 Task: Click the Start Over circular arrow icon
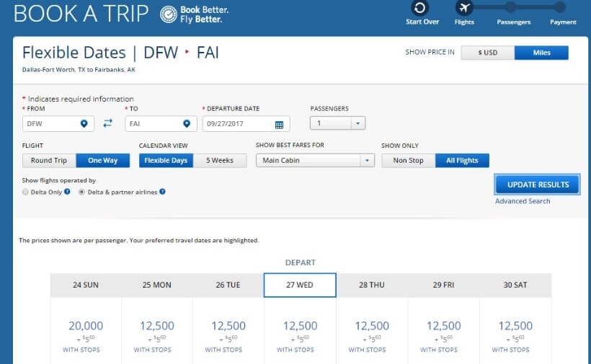(419, 7)
